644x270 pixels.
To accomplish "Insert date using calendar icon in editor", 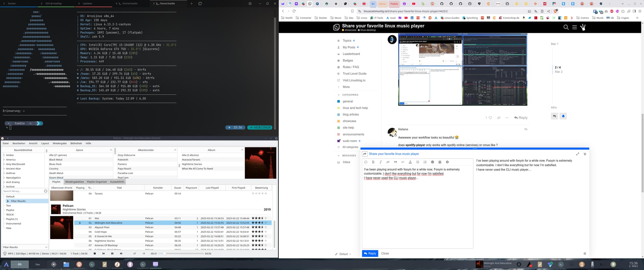I will click(x=440, y=162).
